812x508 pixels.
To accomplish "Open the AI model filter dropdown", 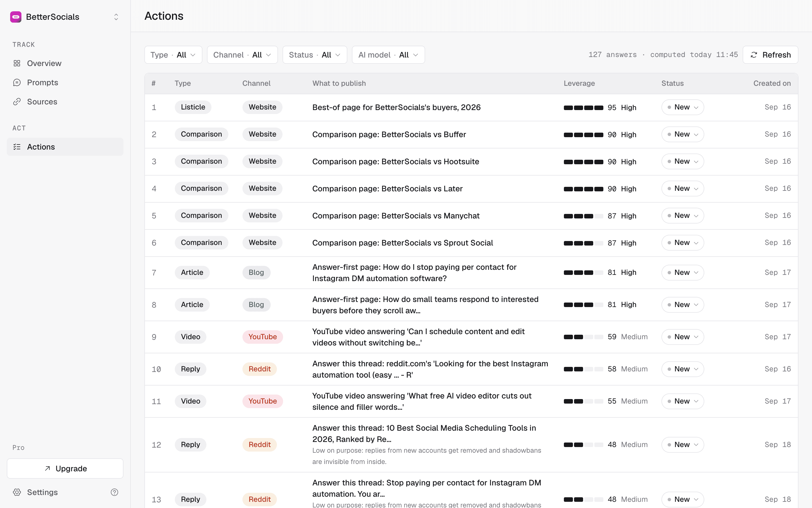I will 388,55.
